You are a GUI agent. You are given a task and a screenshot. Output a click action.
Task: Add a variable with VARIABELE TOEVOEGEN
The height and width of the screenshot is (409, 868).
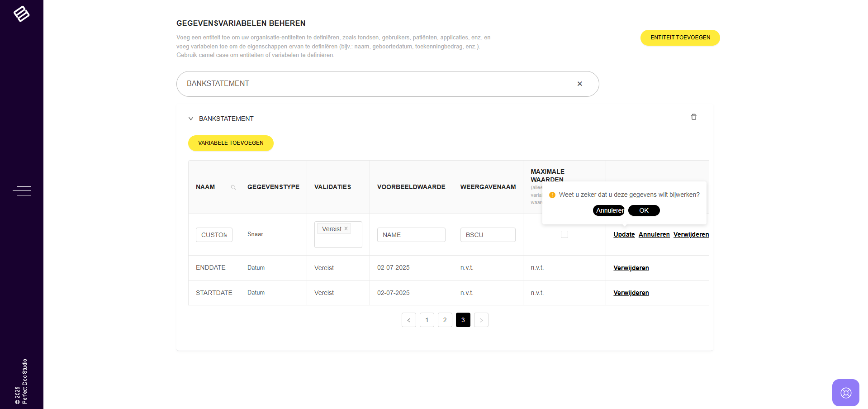click(x=231, y=143)
